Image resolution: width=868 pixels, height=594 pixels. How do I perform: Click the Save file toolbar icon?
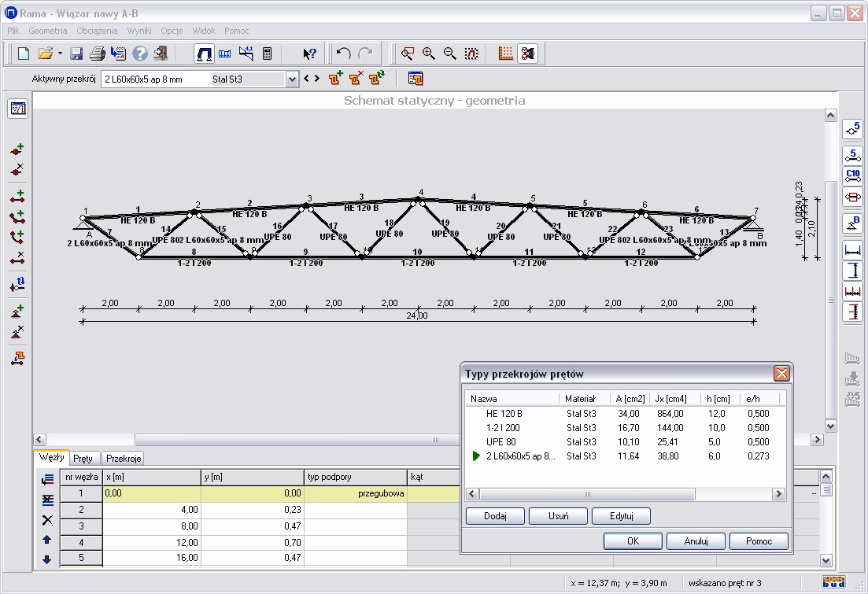pyautogui.click(x=76, y=53)
